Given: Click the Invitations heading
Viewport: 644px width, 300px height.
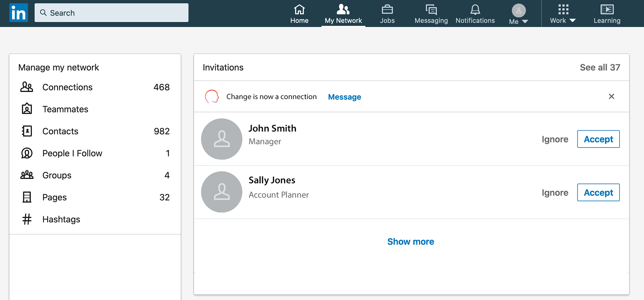Looking at the screenshot, I should [x=223, y=67].
